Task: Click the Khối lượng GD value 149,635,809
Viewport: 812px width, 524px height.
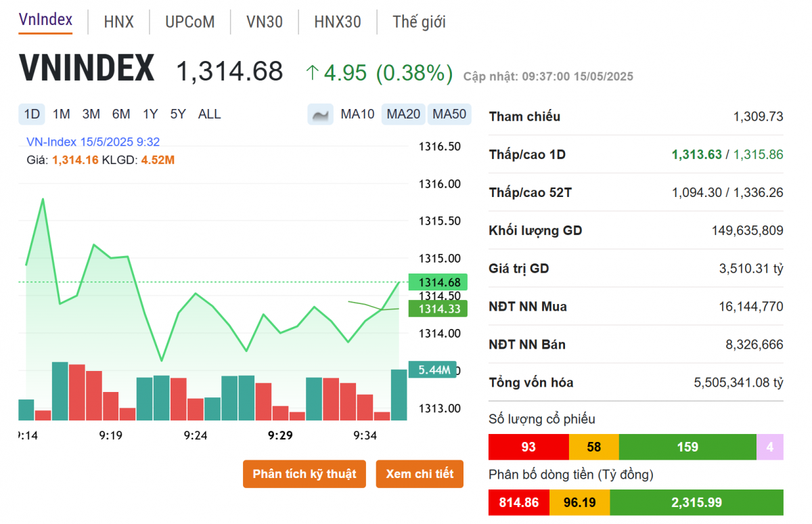Action: (747, 231)
